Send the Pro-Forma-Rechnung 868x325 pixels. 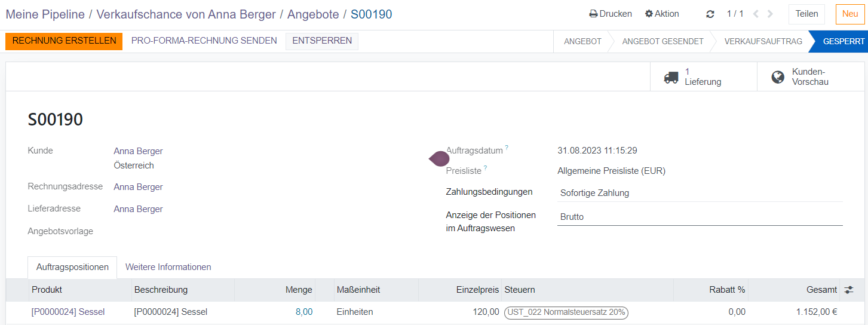click(x=204, y=41)
